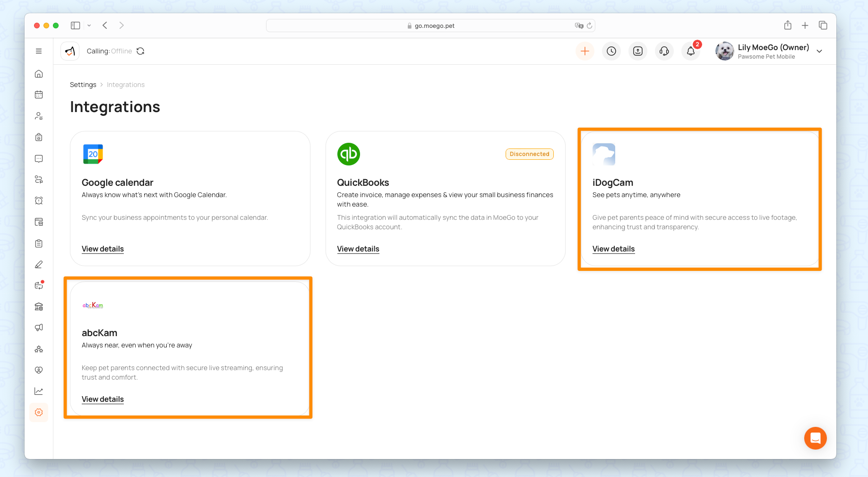This screenshot has height=477, width=868.
Task: Toggle the hamburger navigation menu
Action: (x=39, y=51)
